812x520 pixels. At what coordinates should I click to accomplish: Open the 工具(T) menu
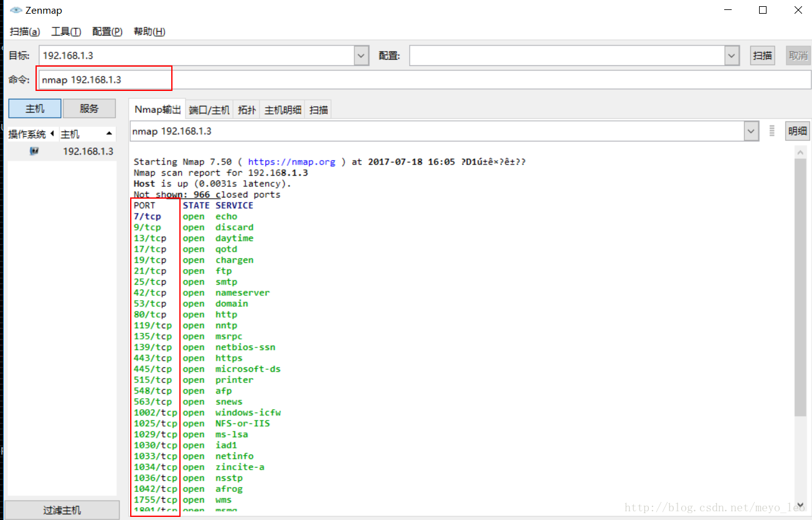click(66, 31)
